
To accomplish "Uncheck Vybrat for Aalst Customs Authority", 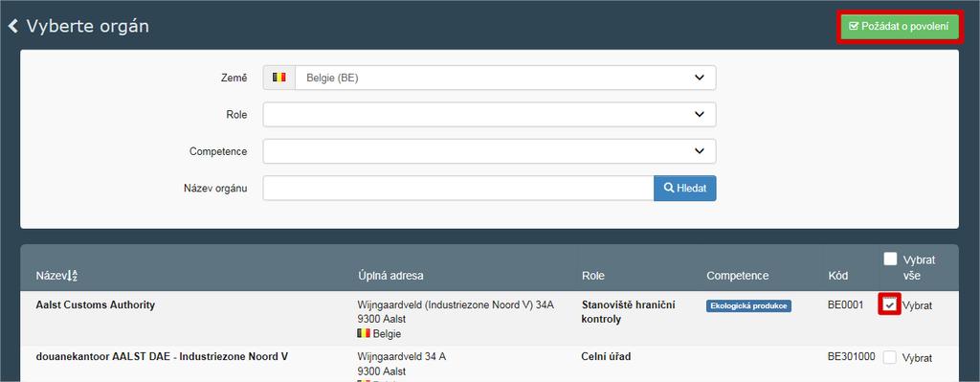I will [x=890, y=305].
